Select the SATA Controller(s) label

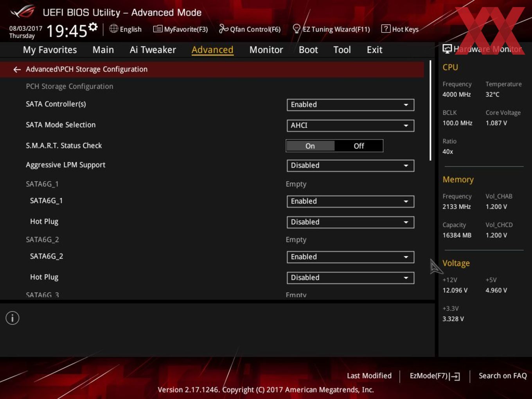click(x=56, y=104)
